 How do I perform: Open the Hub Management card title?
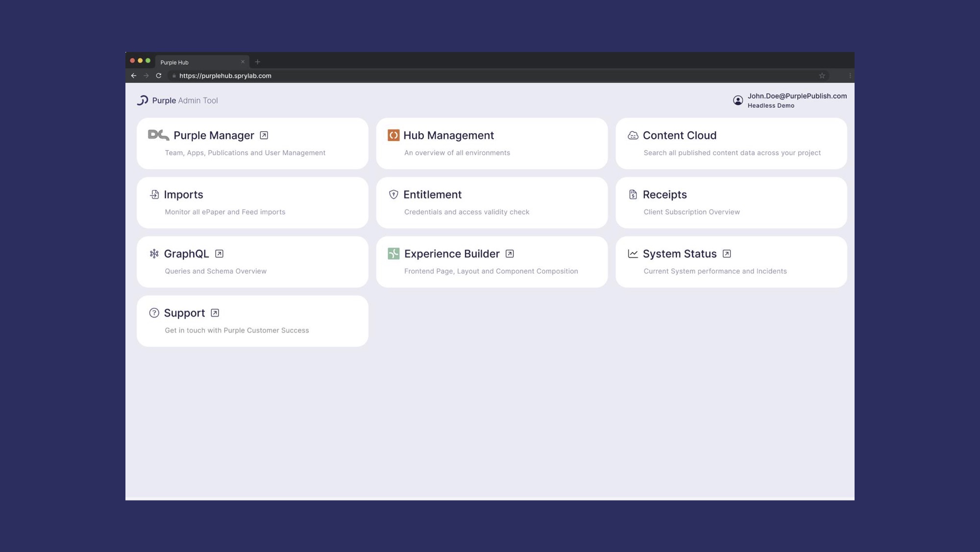pos(448,135)
